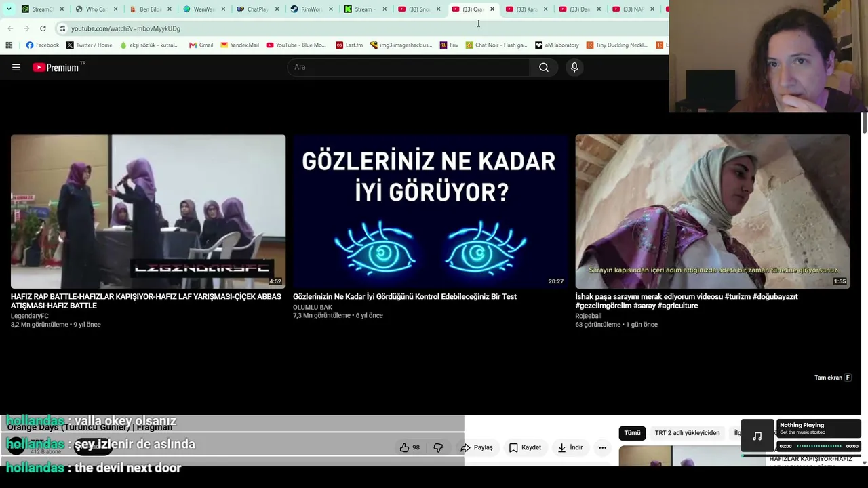Visit the Rojeeball channel
This screenshot has width=868, height=488.
click(589, 316)
